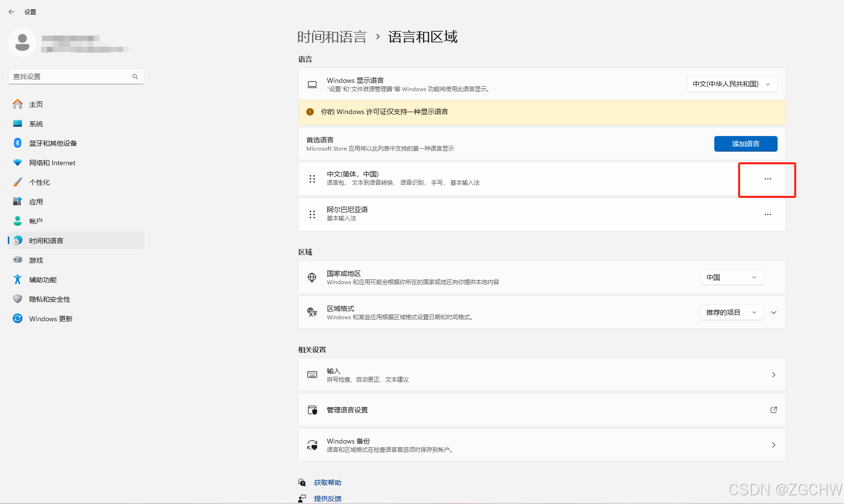This screenshot has height=504, width=844.
Task: Open more options for 中文(简体，中国)
Action: click(768, 179)
